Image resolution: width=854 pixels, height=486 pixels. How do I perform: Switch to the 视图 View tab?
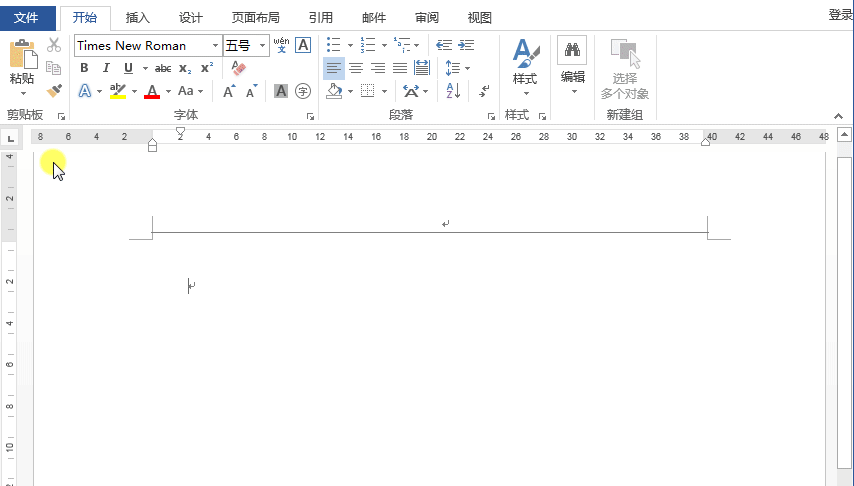coord(479,18)
